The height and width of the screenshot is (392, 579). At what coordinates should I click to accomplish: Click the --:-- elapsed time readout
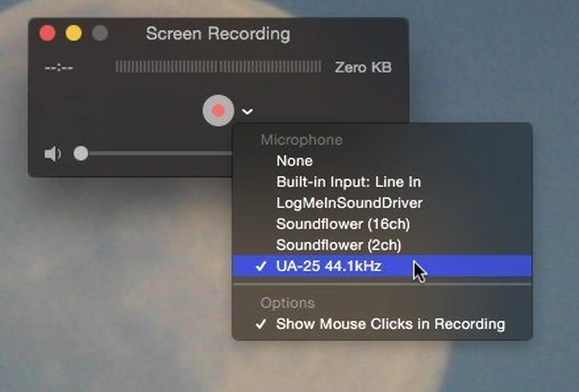pos(59,68)
